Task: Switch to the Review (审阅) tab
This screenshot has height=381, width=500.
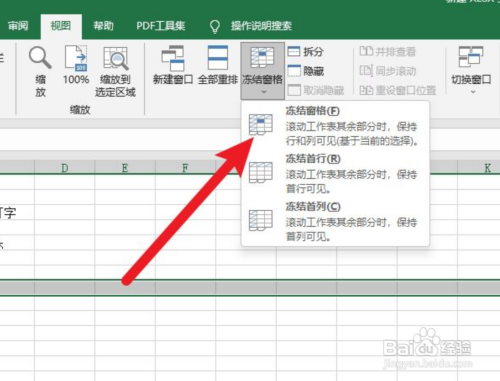Action: (18, 26)
